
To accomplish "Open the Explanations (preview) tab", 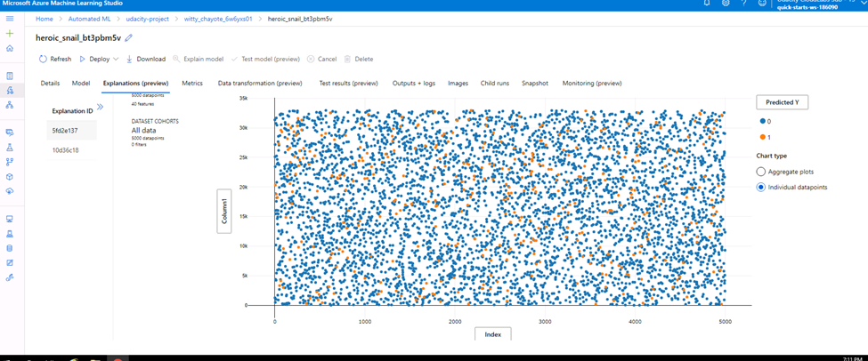I will point(135,83).
